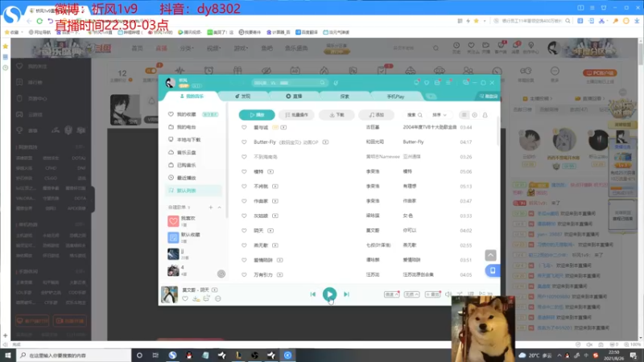Open the 倍速 playback speed menu
Image resolution: width=644 pixels, height=362 pixels.
[x=391, y=294]
